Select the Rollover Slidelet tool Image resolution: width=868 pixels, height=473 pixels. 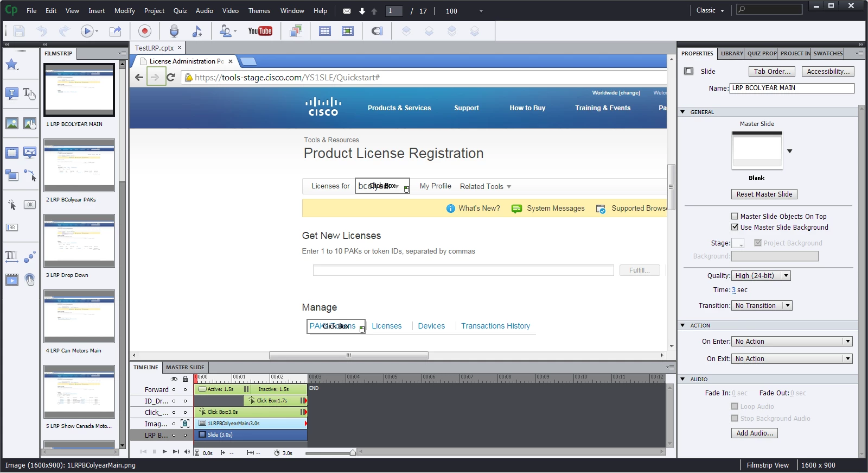pos(30,153)
